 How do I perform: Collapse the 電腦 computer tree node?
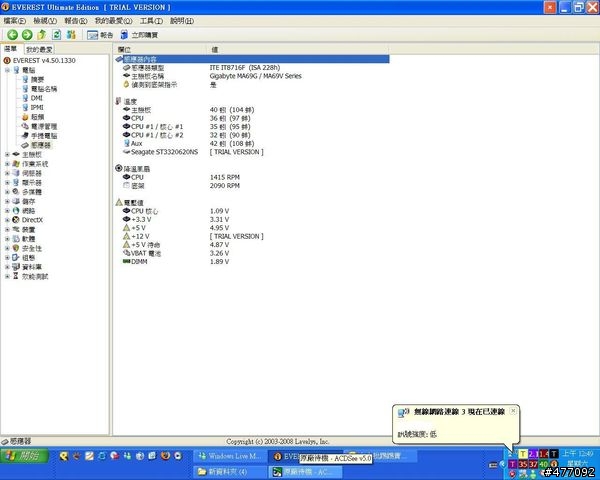point(7,70)
